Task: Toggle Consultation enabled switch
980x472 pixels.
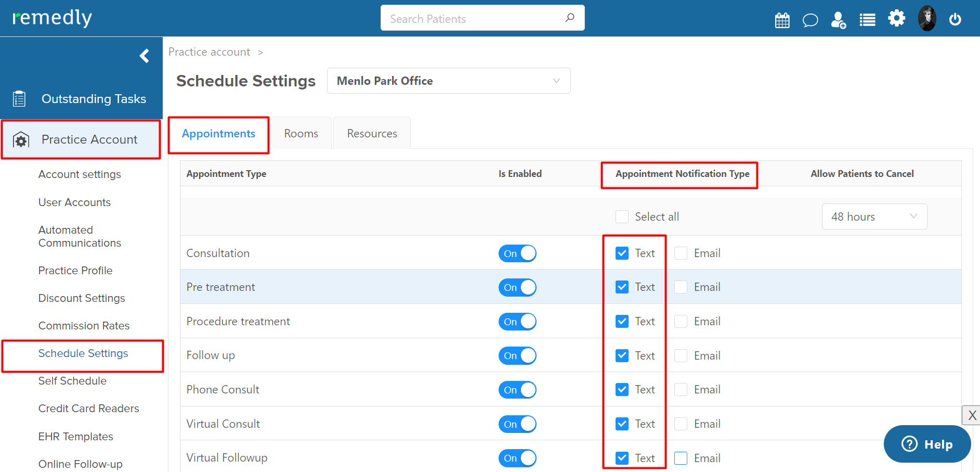Action: tap(517, 253)
